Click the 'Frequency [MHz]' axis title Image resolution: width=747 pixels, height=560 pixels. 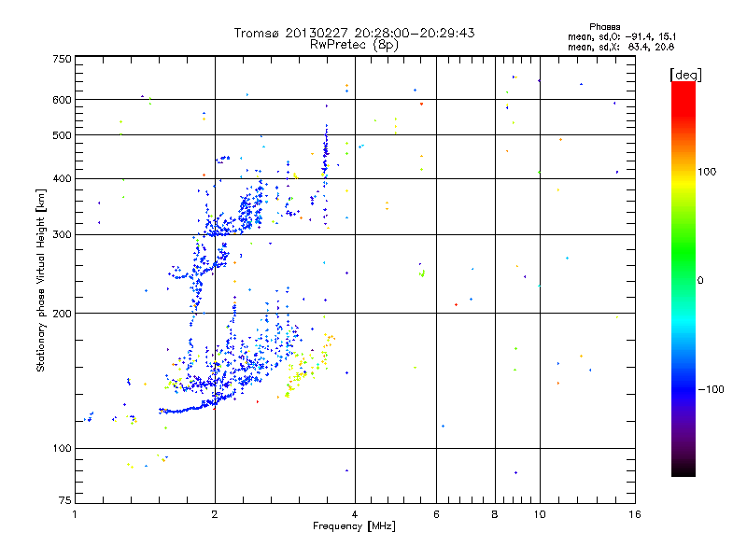[x=354, y=526]
